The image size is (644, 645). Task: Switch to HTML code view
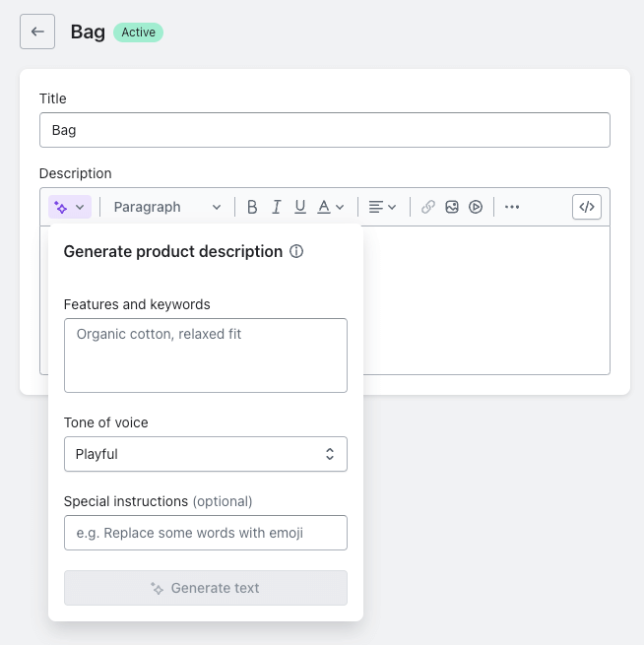(587, 207)
